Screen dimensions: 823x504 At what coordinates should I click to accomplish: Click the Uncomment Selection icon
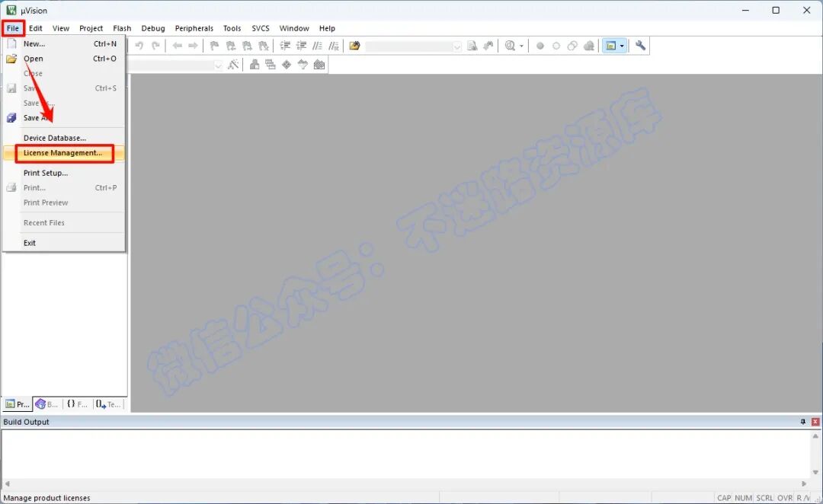point(333,46)
